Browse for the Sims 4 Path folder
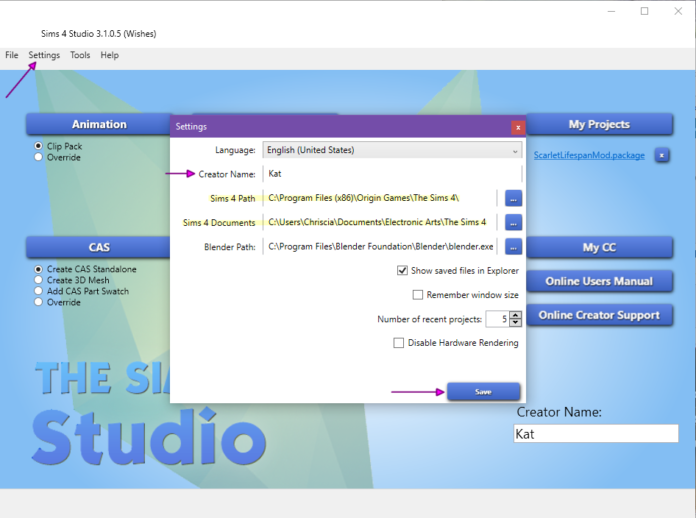The width and height of the screenshot is (696, 518). [513, 198]
